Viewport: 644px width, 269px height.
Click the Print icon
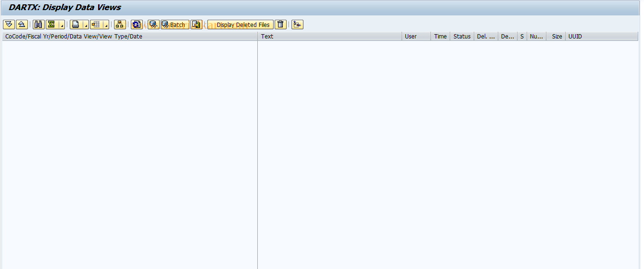coord(76,25)
